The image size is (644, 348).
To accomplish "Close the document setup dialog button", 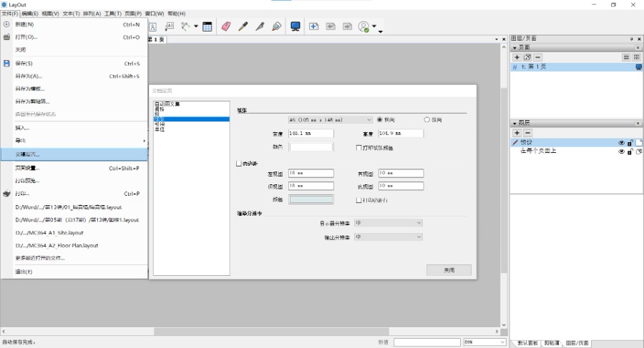I will tap(449, 270).
